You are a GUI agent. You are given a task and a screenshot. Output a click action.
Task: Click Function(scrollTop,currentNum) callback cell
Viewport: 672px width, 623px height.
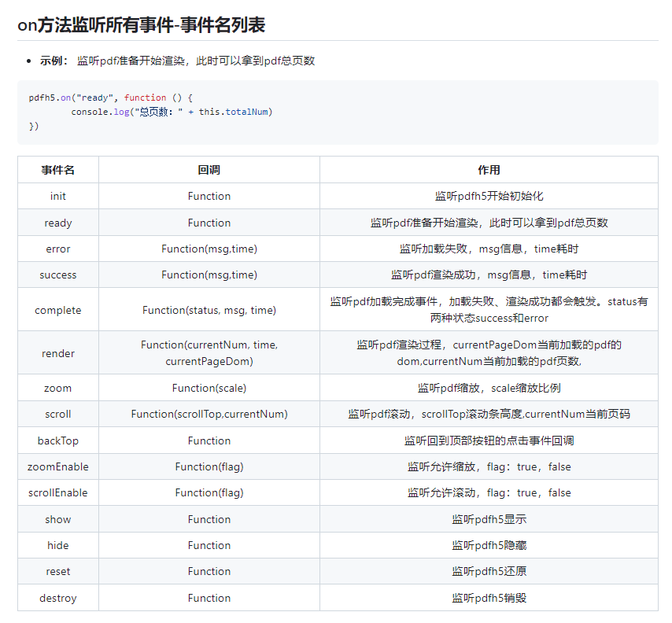[x=209, y=415]
